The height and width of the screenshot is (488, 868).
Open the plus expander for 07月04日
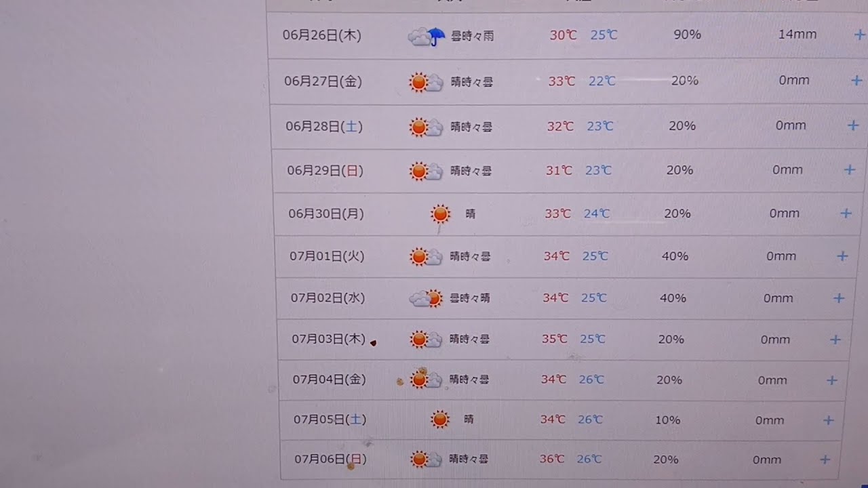click(832, 380)
